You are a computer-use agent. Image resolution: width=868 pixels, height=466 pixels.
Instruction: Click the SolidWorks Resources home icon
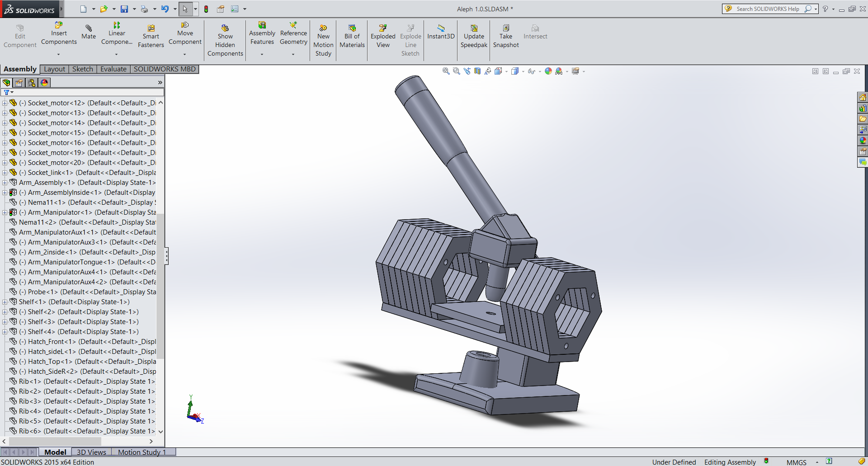863,97
